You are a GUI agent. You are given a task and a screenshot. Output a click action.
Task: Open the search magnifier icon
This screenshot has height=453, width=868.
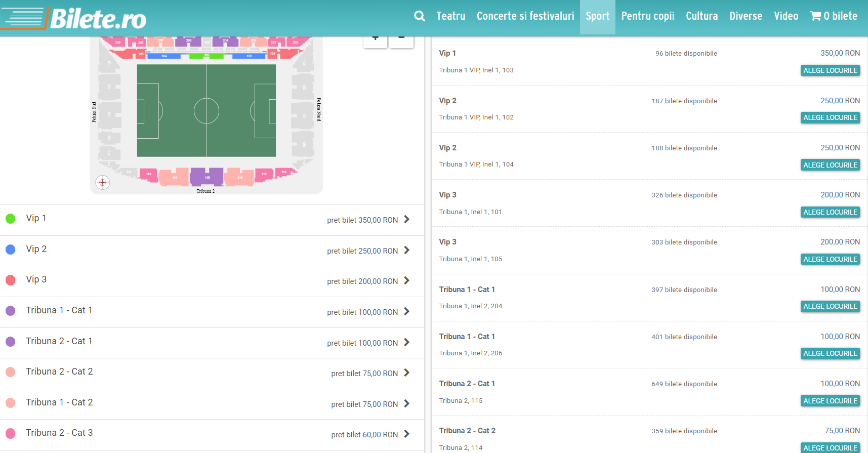pos(419,16)
